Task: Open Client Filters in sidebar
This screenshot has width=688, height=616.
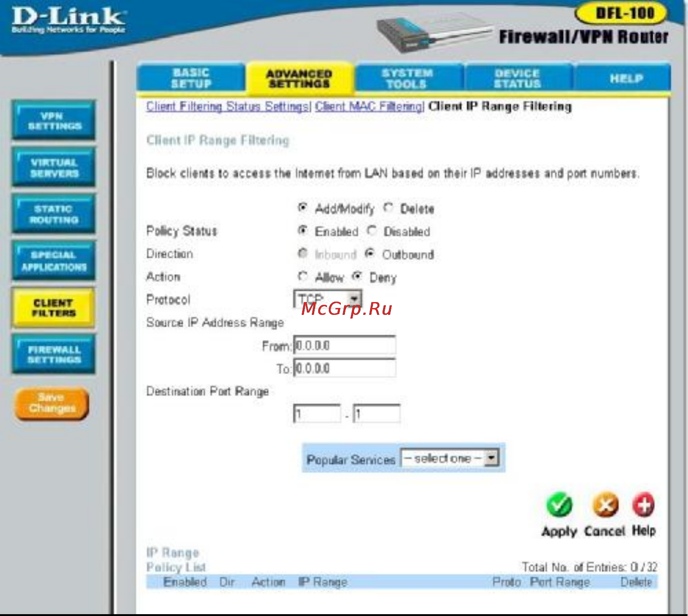Action: [x=53, y=308]
